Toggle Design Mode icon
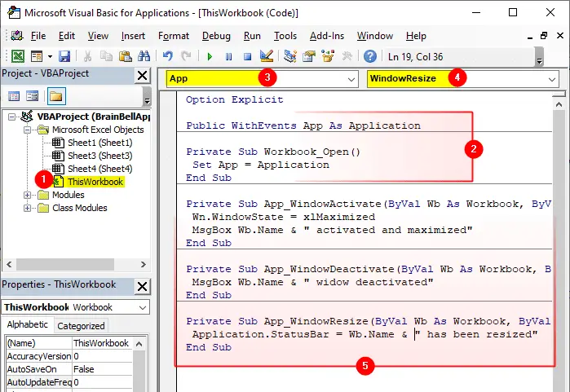This screenshot has height=392, width=570. tap(267, 56)
